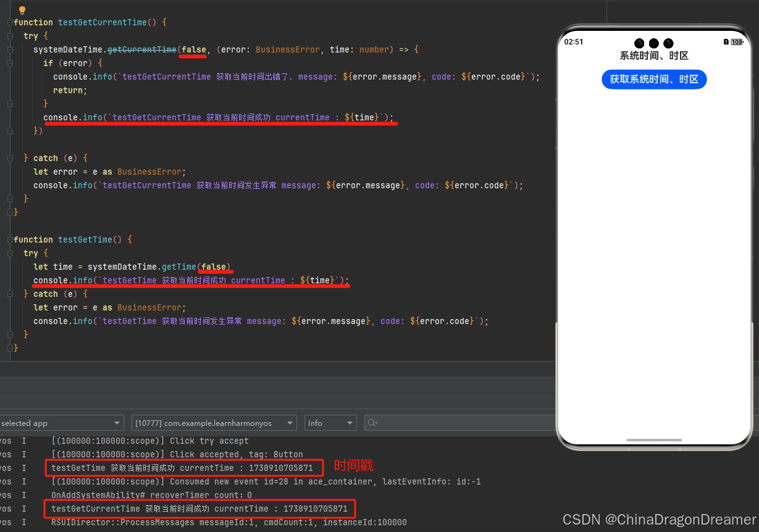The image size is (759, 532).
Task: Collapse the function testGetTime fold marker
Action: [9, 239]
